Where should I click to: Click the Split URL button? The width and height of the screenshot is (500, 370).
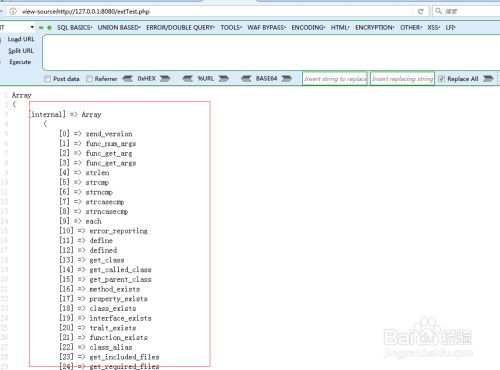(21, 51)
